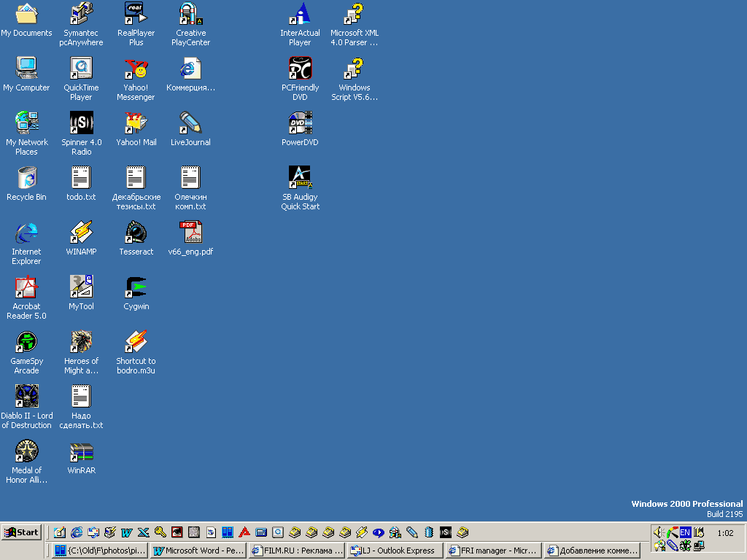
Task: Switch to FRI manager browser window
Action: pos(494,551)
